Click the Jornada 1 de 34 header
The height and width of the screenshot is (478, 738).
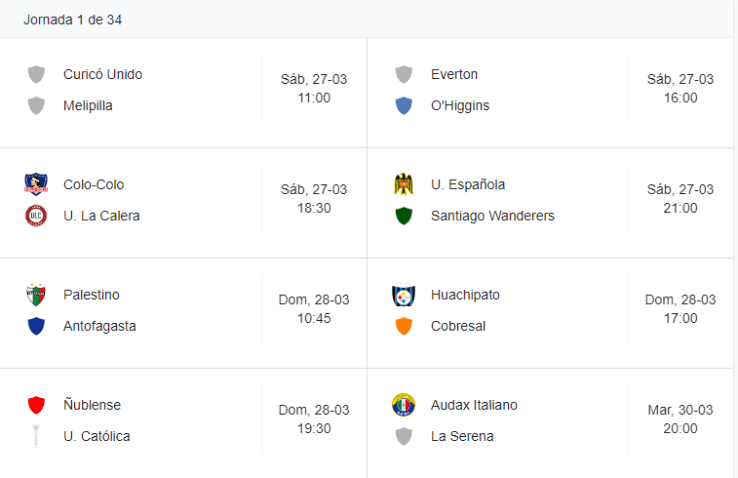click(73, 19)
